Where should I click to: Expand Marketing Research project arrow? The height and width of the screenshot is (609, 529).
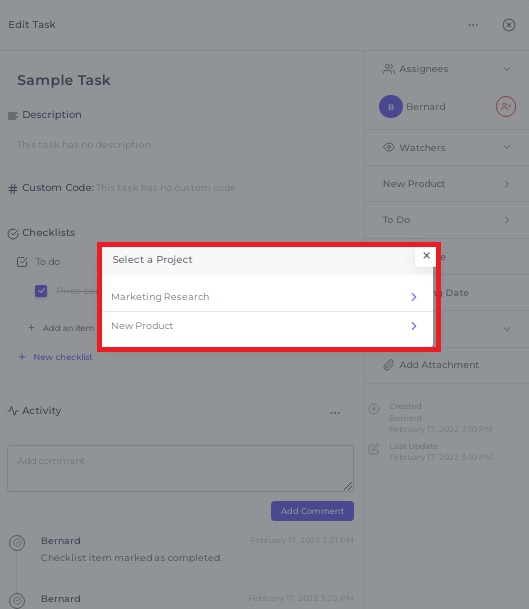(x=414, y=297)
